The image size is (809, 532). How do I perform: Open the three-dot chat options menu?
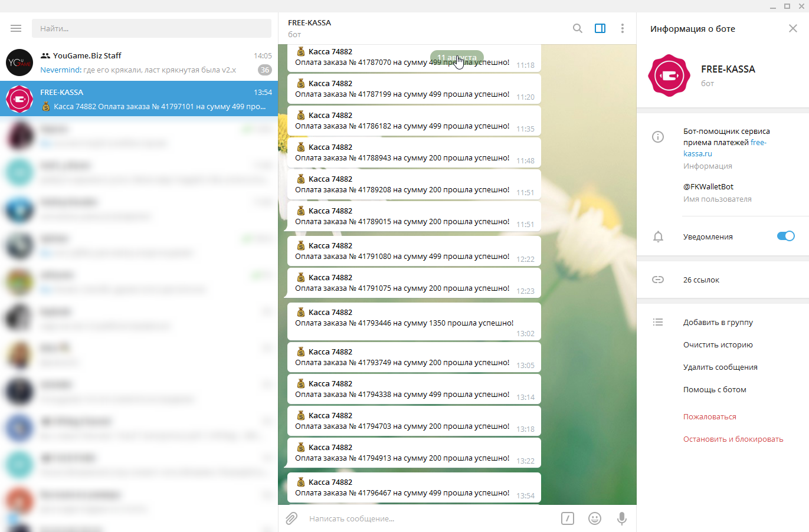[622, 28]
